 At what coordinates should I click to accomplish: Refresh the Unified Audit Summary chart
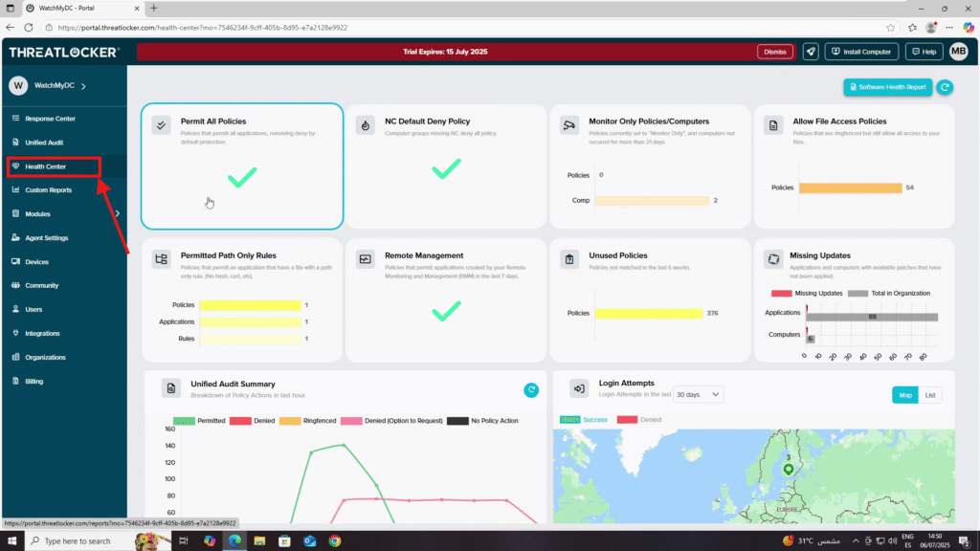click(531, 390)
